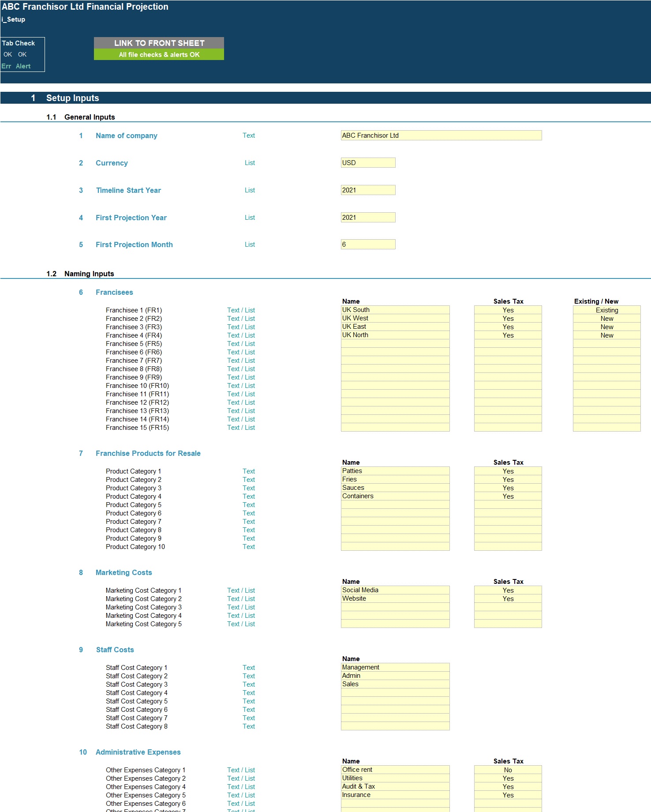651x812 pixels.
Task: Click the 'Administrative Expenses' section heading
Action: tap(138, 752)
